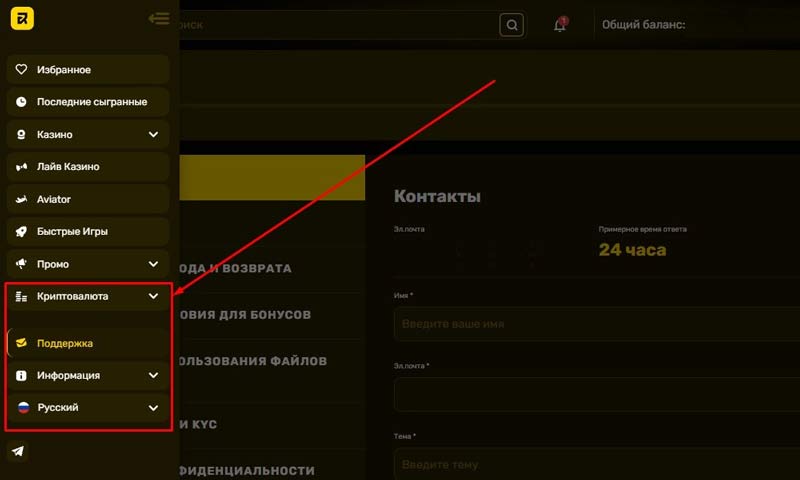Expand the Информация section chevron
Screen dimensions: 800x480
coord(153,375)
